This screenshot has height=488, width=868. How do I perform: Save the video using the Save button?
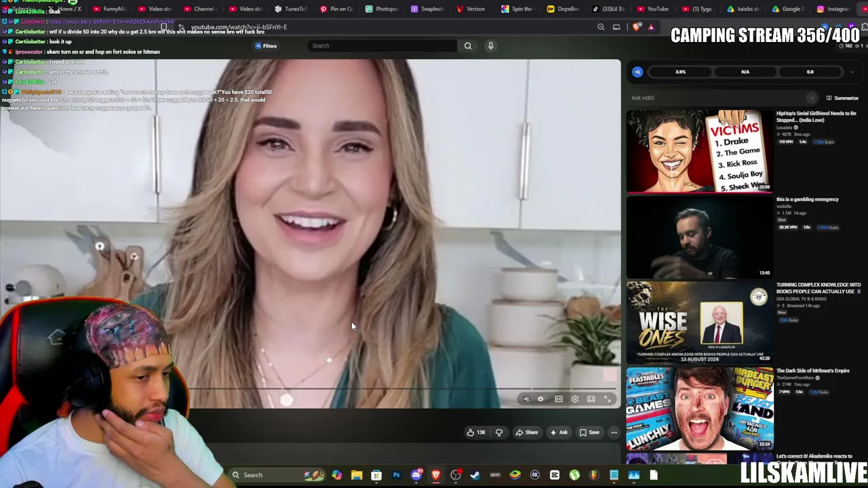(589, 432)
